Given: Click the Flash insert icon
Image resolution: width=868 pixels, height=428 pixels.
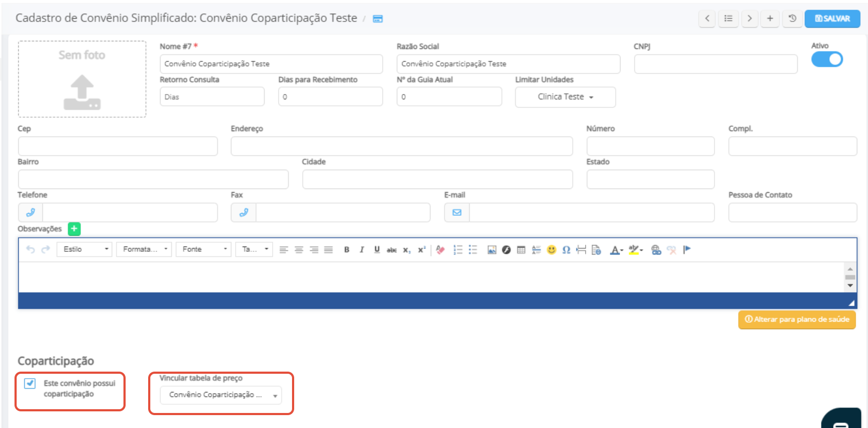Looking at the screenshot, I should (x=506, y=250).
